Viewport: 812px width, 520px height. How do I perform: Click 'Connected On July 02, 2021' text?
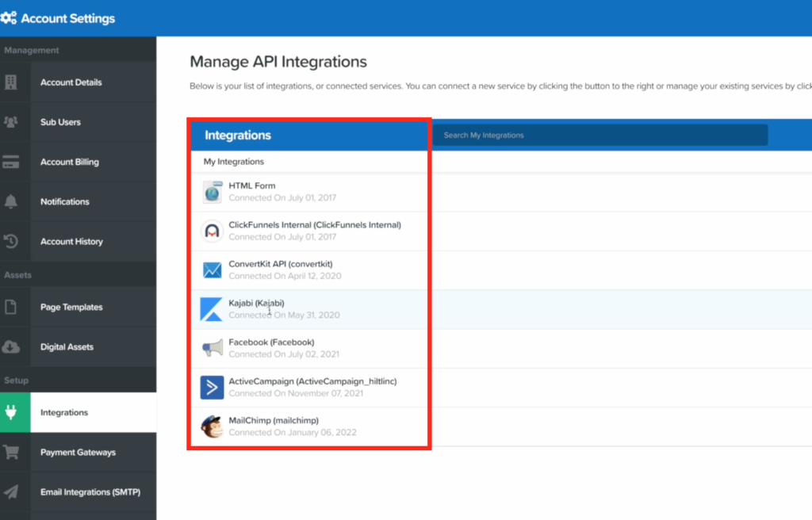point(284,354)
